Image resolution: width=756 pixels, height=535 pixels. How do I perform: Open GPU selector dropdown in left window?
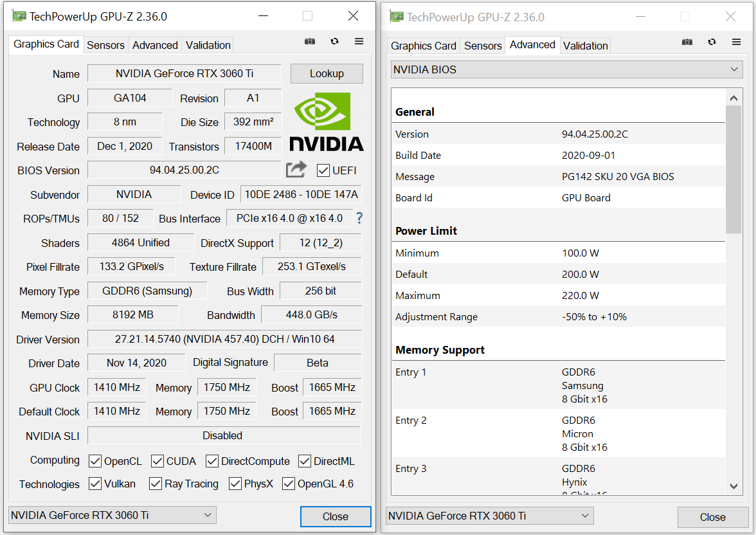113,515
